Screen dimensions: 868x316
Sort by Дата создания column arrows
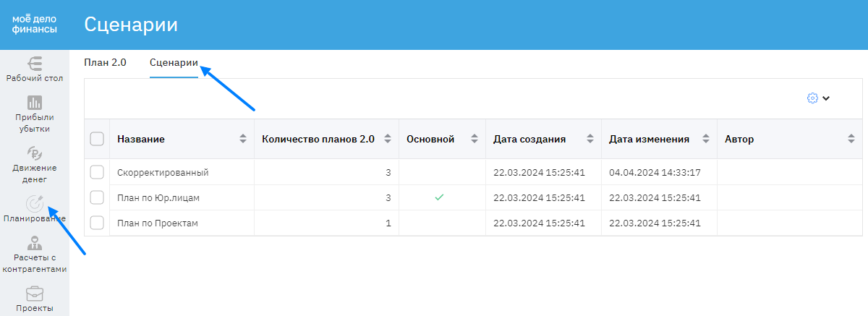pyautogui.click(x=590, y=139)
